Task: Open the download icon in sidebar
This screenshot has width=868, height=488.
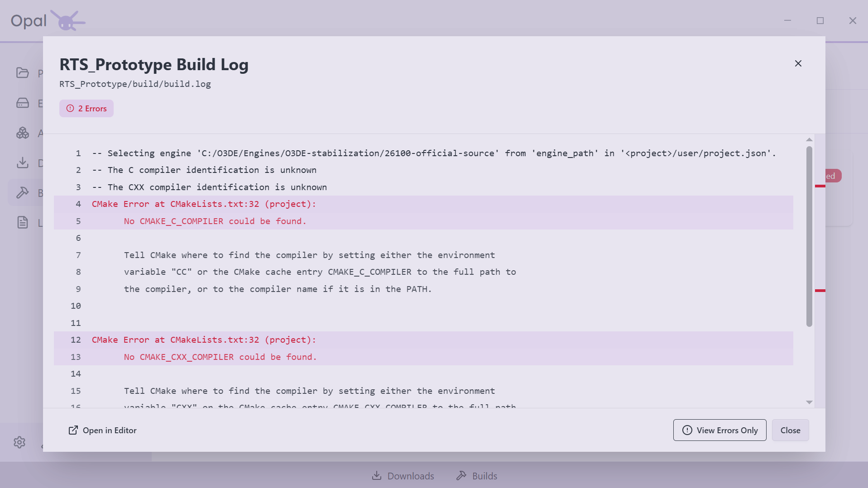Action: click(23, 163)
